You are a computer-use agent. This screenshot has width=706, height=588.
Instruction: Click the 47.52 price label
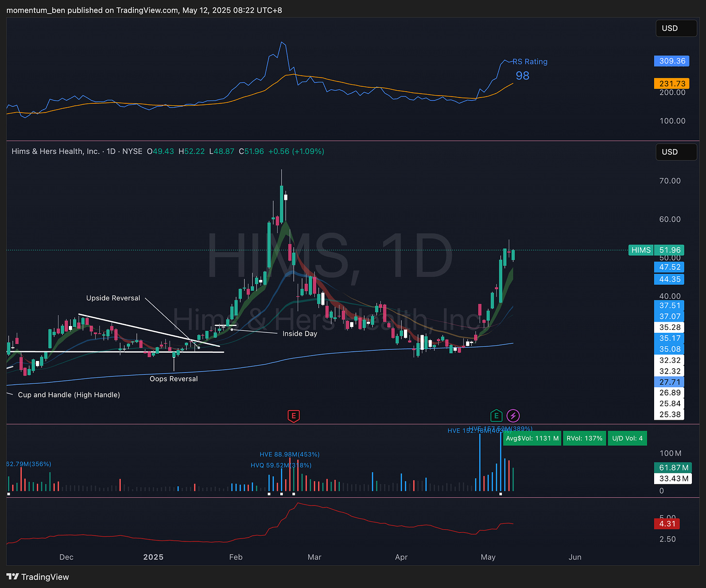669,267
